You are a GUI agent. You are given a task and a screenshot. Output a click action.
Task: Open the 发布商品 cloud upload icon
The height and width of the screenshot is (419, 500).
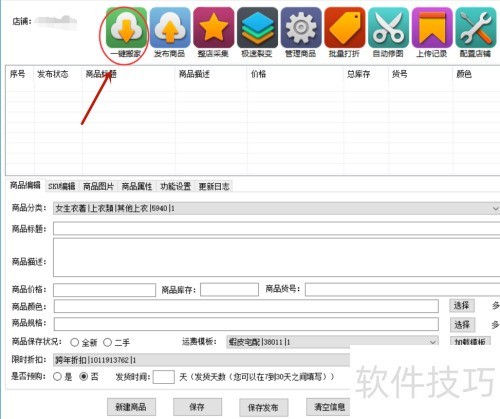point(170,28)
